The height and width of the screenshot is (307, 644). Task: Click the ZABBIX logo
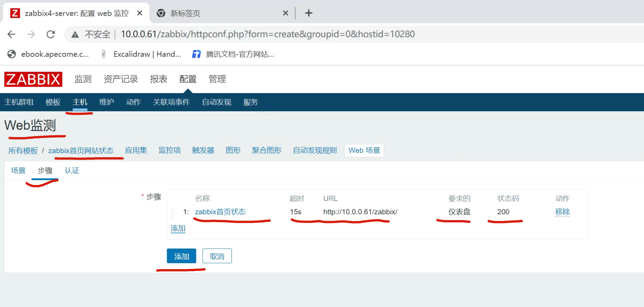(x=33, y=79)
